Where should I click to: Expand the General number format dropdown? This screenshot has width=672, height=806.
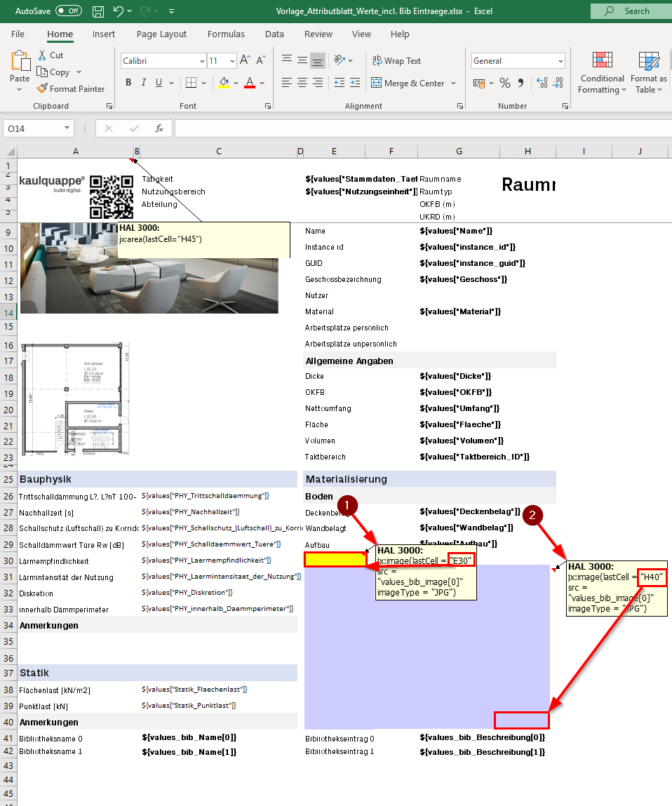[x=560, y=61]
